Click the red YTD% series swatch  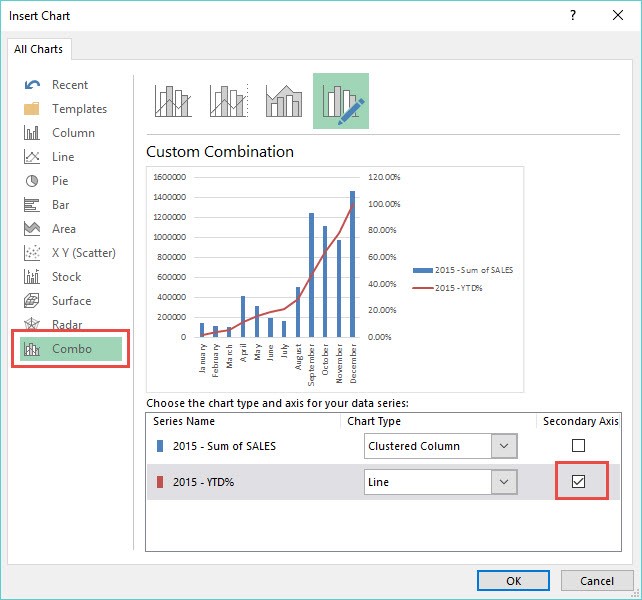tap(160, 482)
